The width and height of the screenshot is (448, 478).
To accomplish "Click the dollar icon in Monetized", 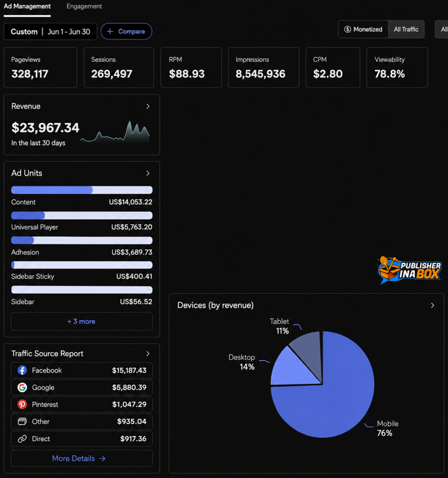I will (347, 29).
